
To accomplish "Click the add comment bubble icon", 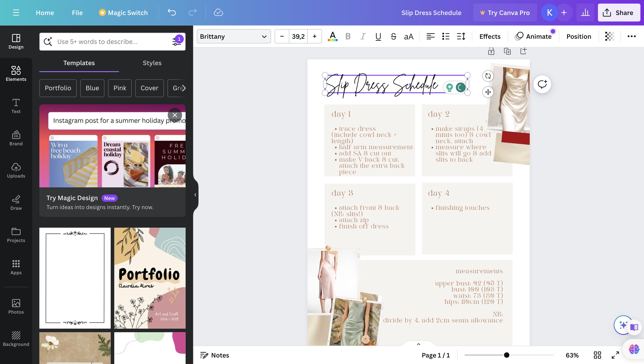I will click(x=542, y=84).
